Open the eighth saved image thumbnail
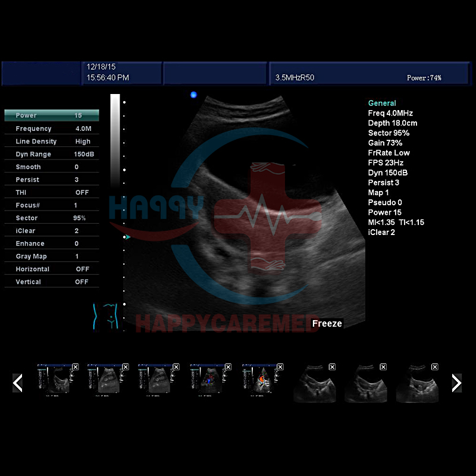This screenshot has height=476, width=476. coord(418,384)
